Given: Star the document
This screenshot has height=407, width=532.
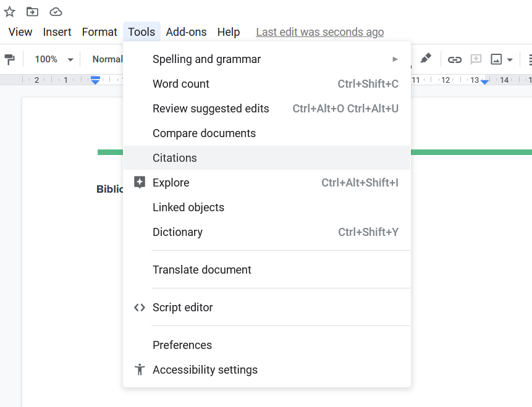Looking at the screenshot, I should point(9,11).
